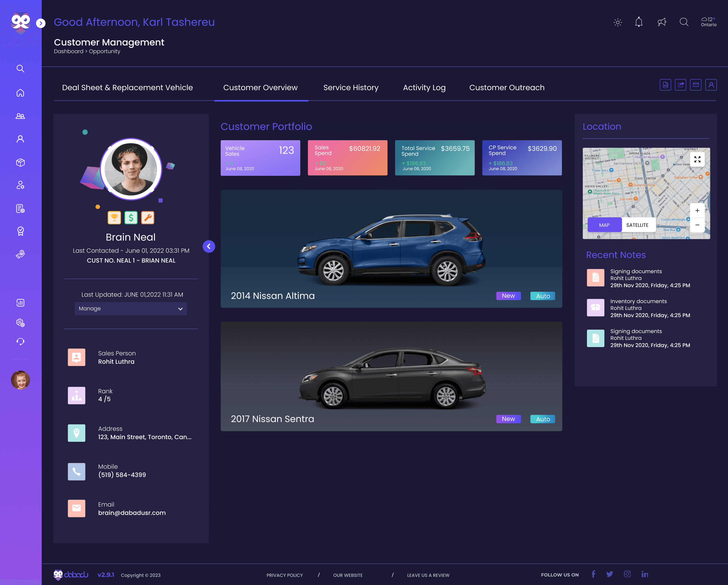Open the hand with coin icon in sidebar
This screenshot has height=585, width=728.
point(20,254)
